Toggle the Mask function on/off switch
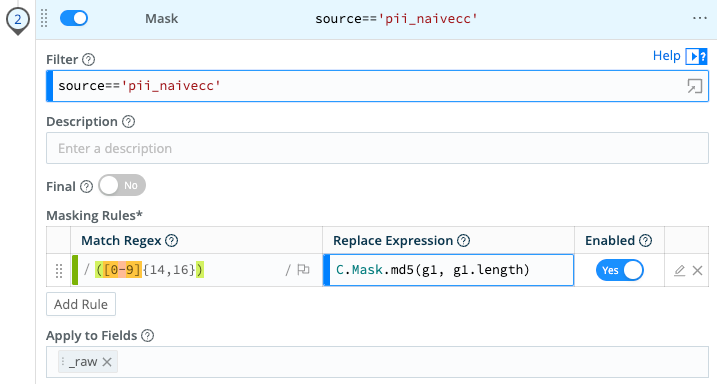 point(74,18)
